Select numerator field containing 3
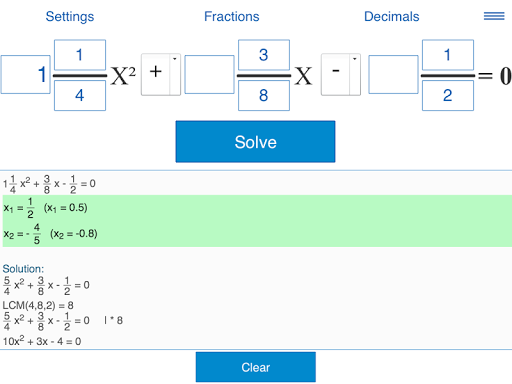This screenshot has width=512, height=384. tap(264, 55)
